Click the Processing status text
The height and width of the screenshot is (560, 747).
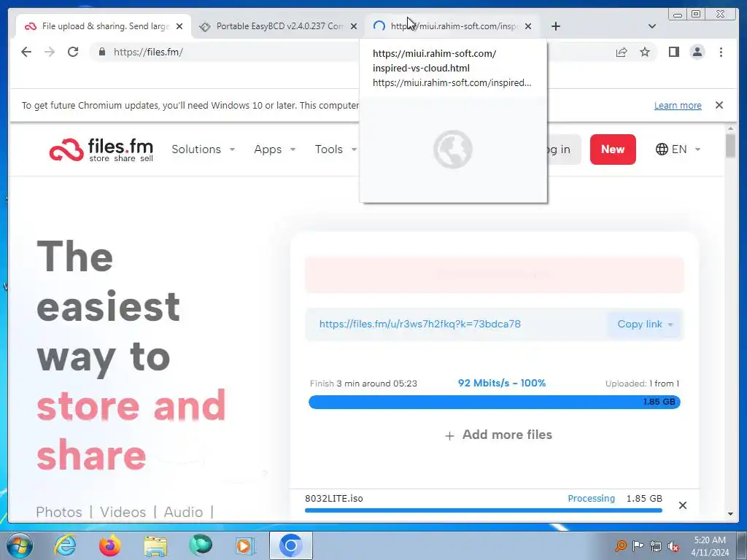point(591,499)
